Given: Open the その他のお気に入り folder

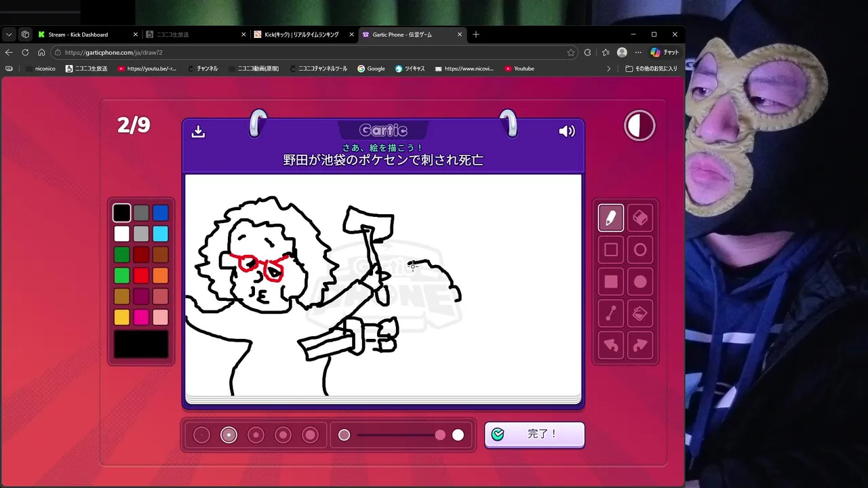Looking at the screenshot, I should 652,68.
